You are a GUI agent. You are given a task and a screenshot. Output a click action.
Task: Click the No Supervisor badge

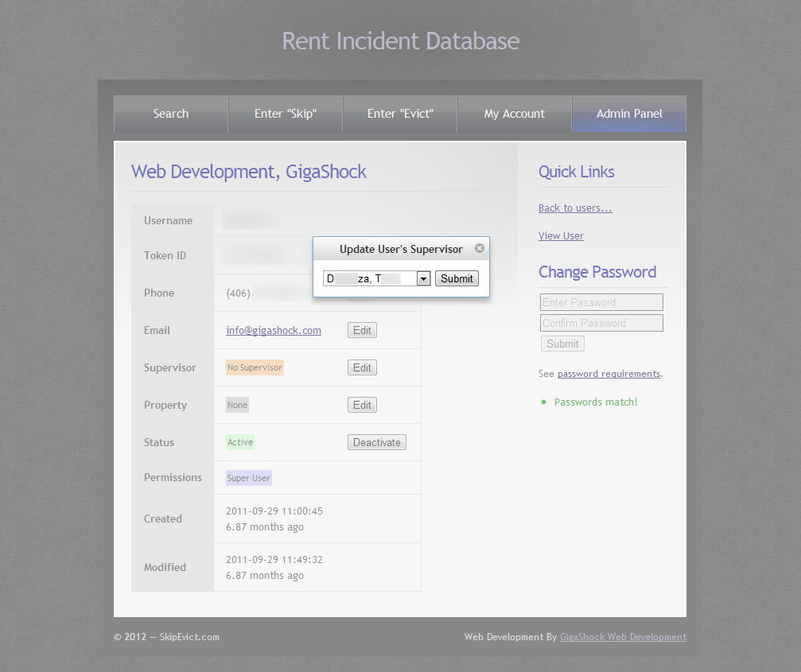pyautogui.click(x=255, y=367)
